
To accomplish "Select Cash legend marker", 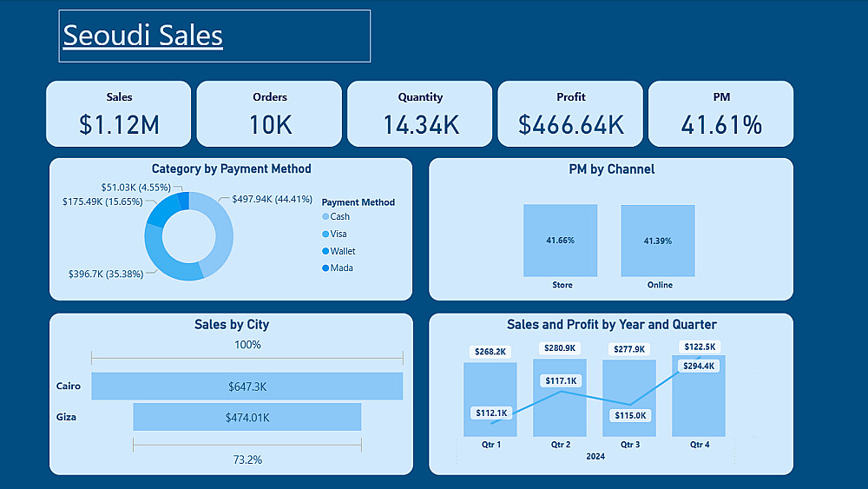I will pos(325,216).
